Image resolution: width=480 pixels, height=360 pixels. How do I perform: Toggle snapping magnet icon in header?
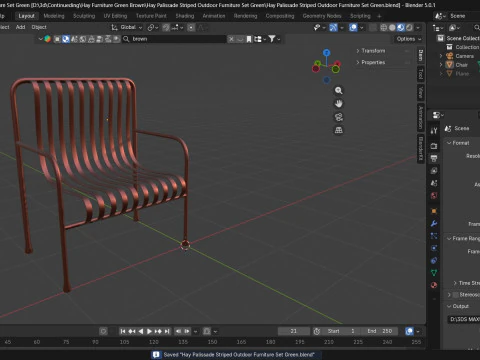[x=166, y=27]
